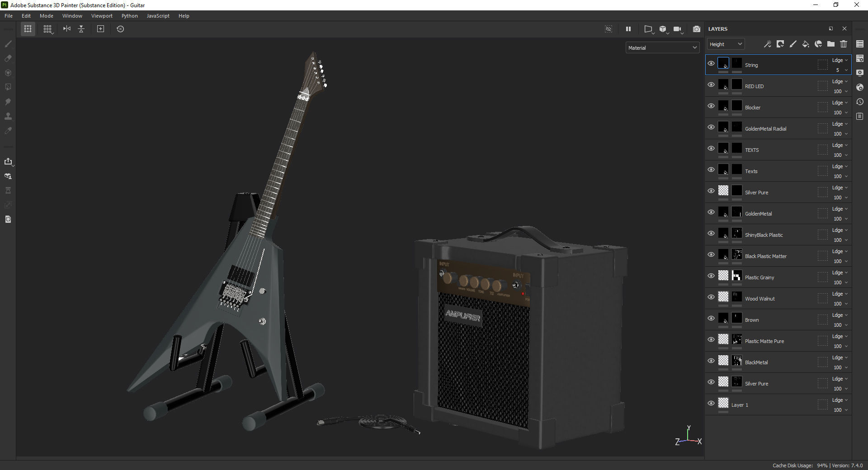Image resolution: width=868 pixels, height=470 pixels.
Task: Add a mask to the layer
Action: coord(780,44)
